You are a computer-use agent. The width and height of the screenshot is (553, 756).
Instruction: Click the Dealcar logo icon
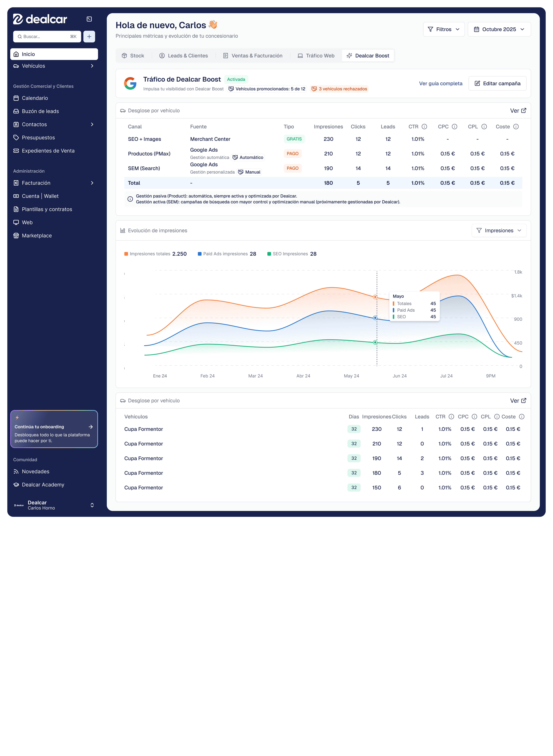(x=18, y=19)
